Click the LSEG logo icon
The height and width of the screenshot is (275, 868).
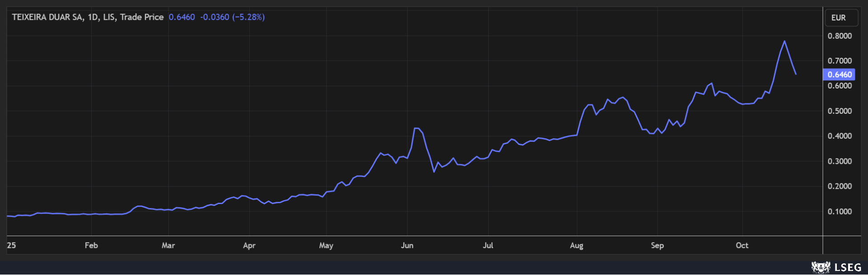(821, 267)
